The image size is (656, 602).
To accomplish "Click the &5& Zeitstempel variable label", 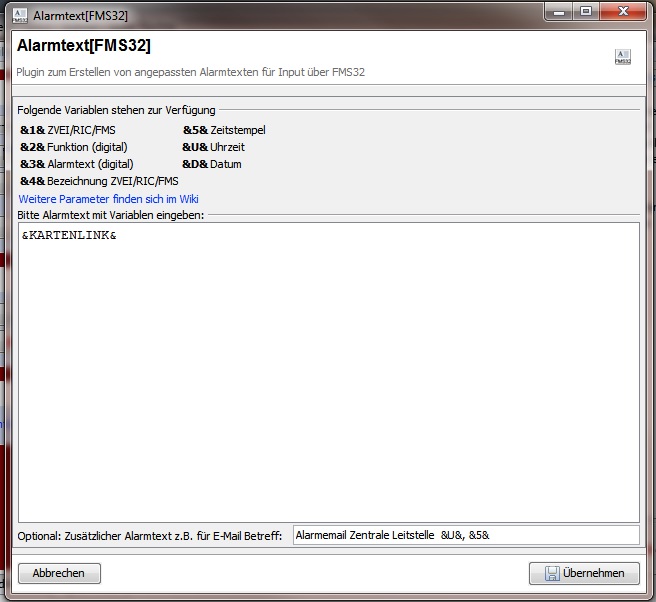I will [224, 130].
